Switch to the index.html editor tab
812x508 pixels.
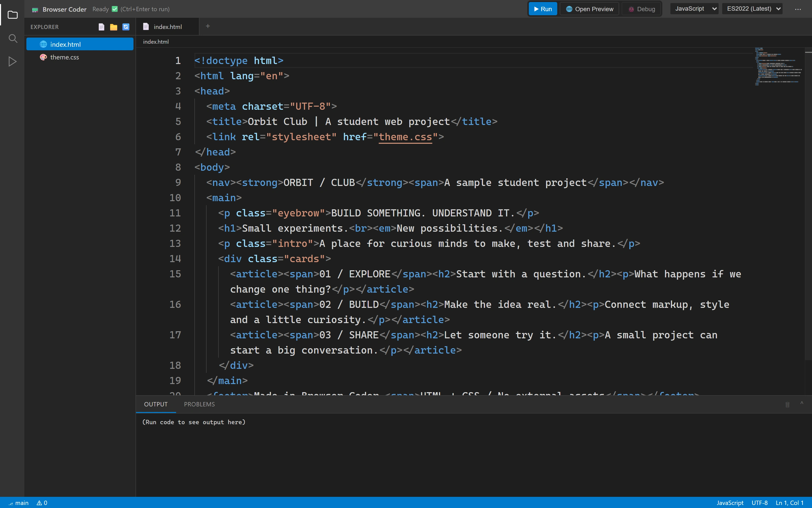[167, 26]
